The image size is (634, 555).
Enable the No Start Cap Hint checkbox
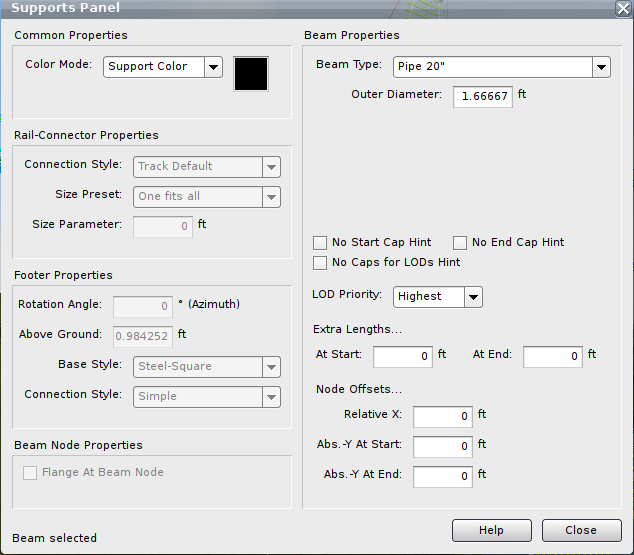(320, 243)
